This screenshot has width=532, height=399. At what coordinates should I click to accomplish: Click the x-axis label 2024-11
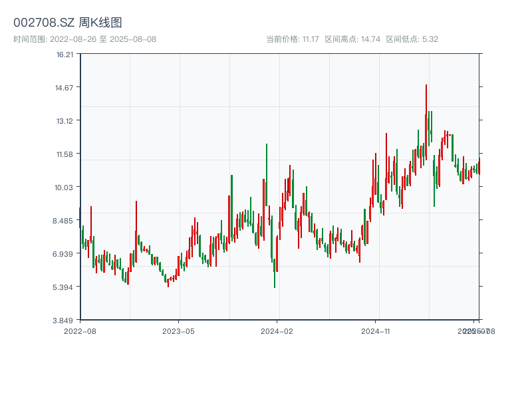[x=375, y=331]
